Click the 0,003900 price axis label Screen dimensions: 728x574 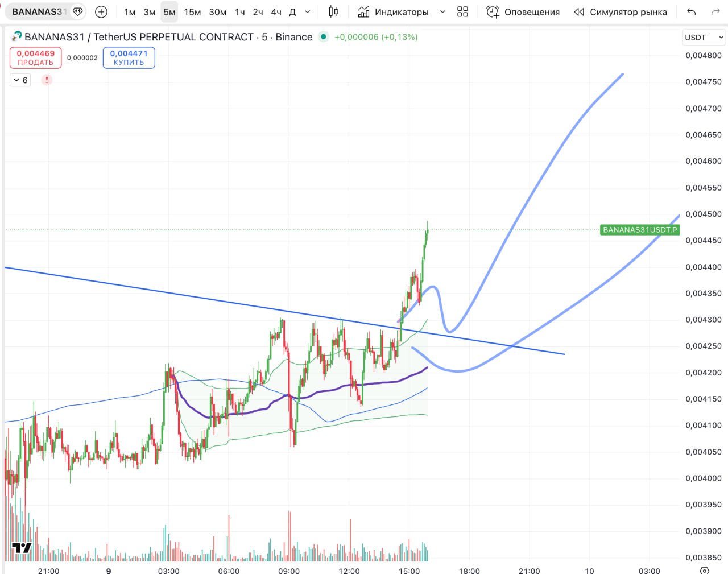click(704, 531)
